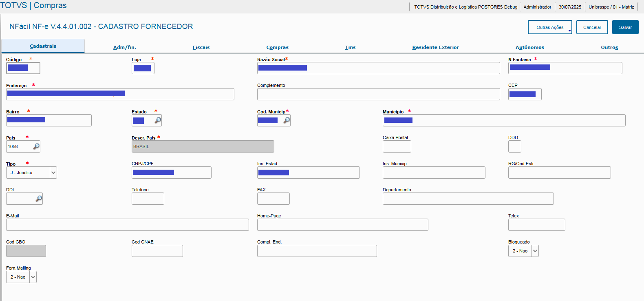Viewport: 644px width, 301px height.
Task: Expand the Bloqueado dropdown
Action: click(535, 251)
